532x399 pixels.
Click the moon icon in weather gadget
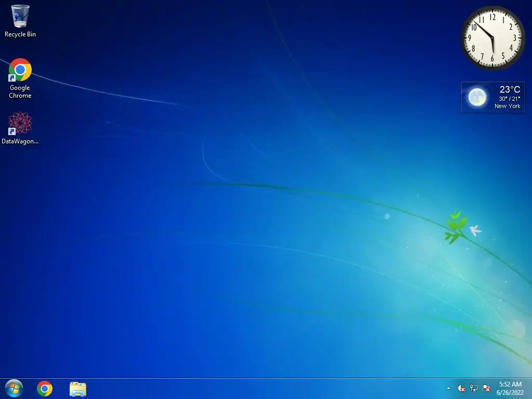point(477,97)
